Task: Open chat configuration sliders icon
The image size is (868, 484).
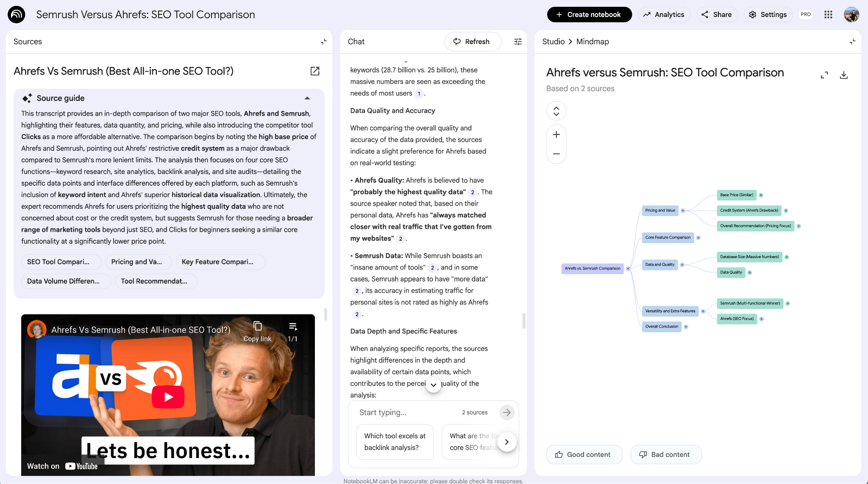Action: point(517,42)
